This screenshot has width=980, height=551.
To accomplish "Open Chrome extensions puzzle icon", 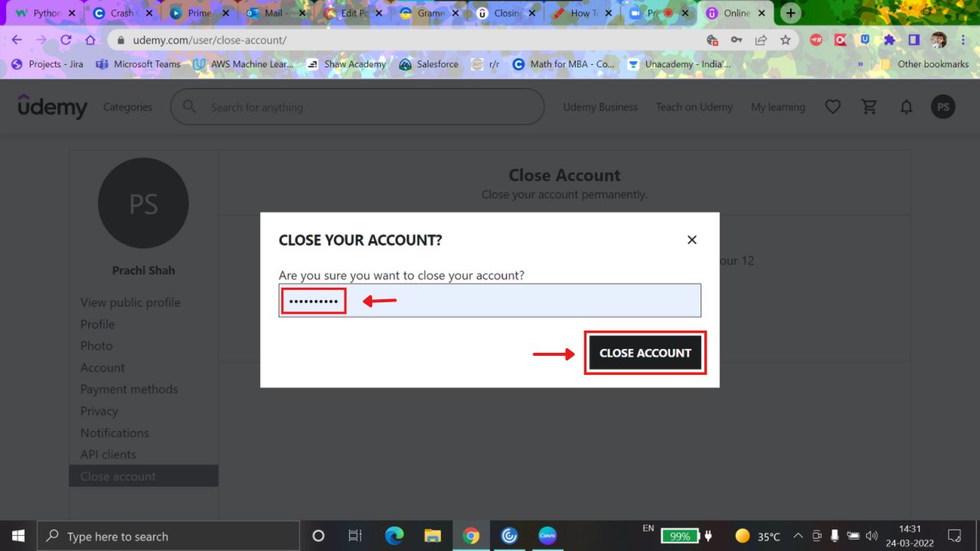I will pos(889,40).
